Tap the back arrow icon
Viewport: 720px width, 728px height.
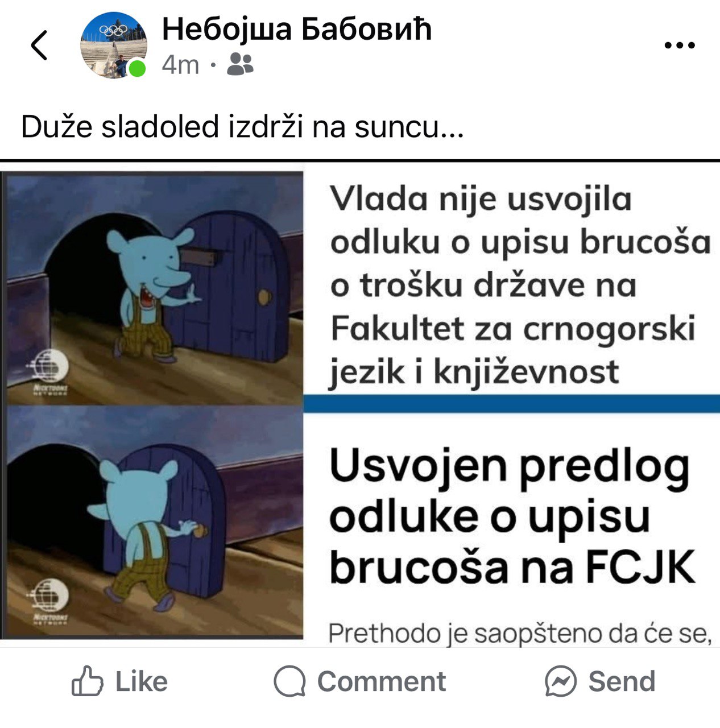(x=39, y=45)
